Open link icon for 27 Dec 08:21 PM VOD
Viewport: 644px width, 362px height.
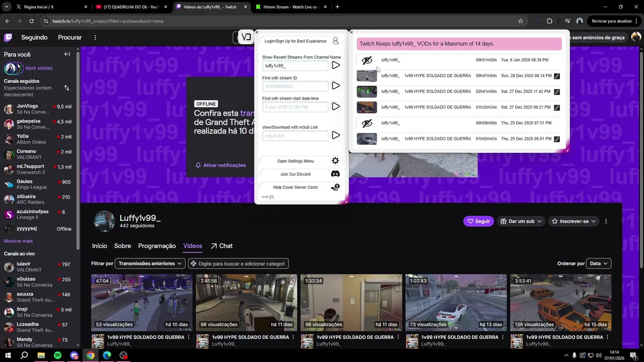click(x=557, y=108)
